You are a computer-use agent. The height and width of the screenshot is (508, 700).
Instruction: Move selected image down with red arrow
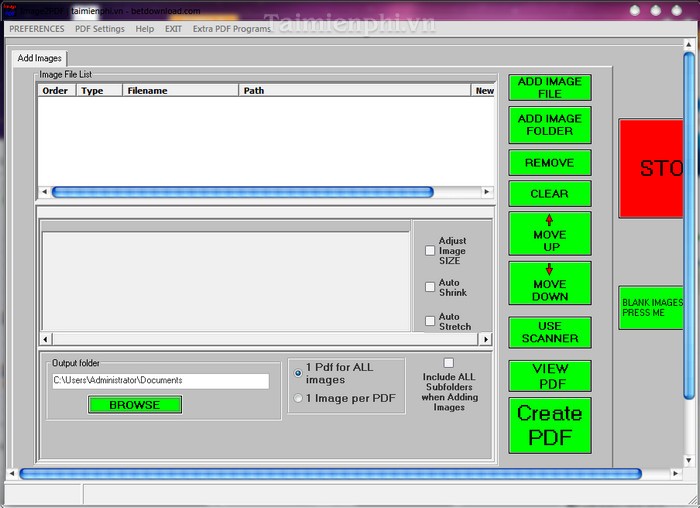point(549,283)
